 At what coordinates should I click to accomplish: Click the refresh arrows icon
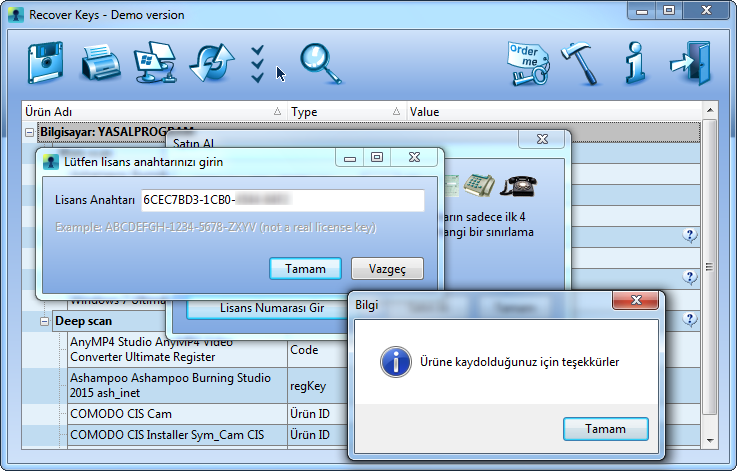[x=210, y=63]
